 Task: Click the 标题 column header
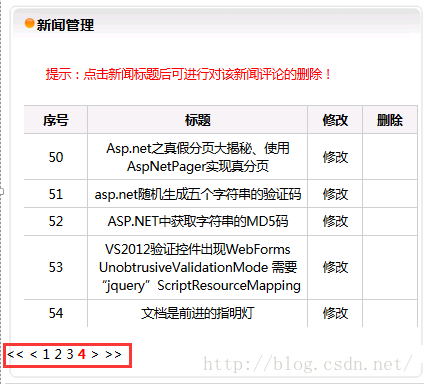pyautogui.click(x=198, y=120)
